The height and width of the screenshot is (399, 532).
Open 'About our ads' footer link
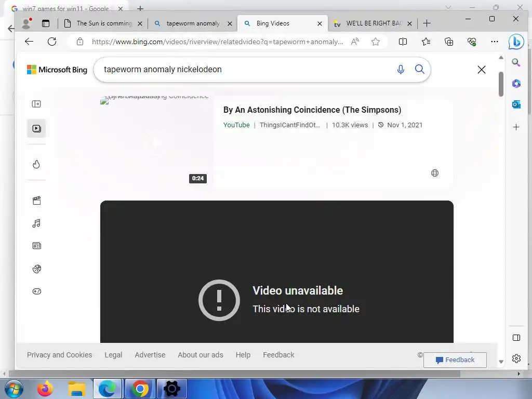(x=201, y=355)
